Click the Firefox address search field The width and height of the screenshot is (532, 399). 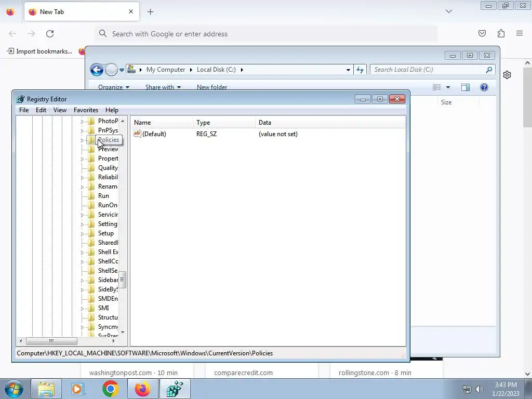(x=266, y=34)
